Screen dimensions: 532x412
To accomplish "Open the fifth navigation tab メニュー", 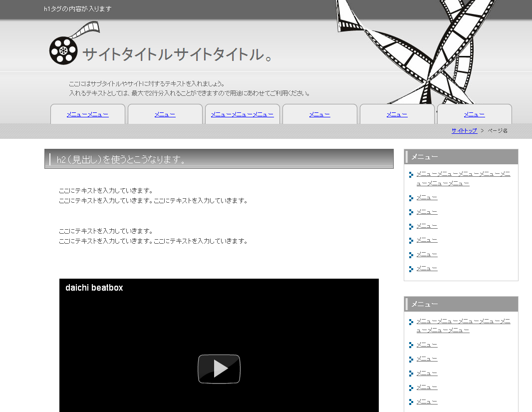I will tap(397, 114).
